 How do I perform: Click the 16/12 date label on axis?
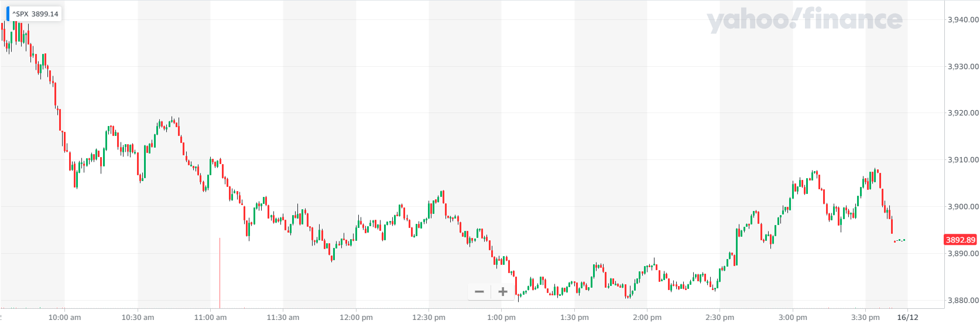tap(907, 318)
